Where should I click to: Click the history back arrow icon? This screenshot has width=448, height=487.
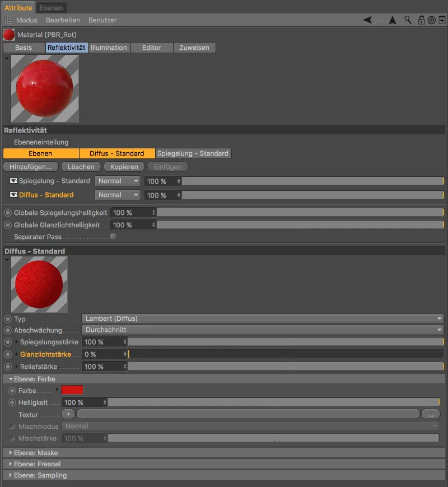click(367, 20)
